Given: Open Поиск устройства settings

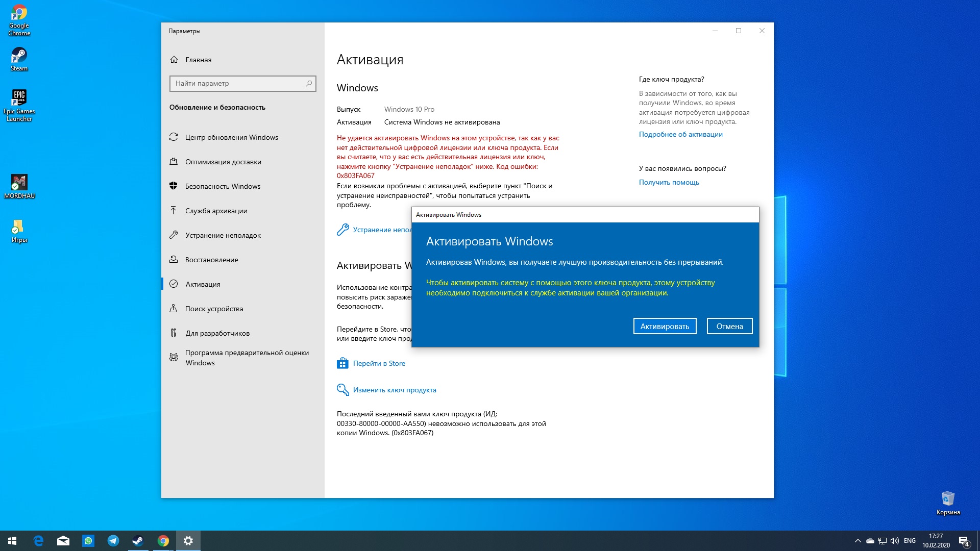Looking at the screenshot, I should (214, 309).
